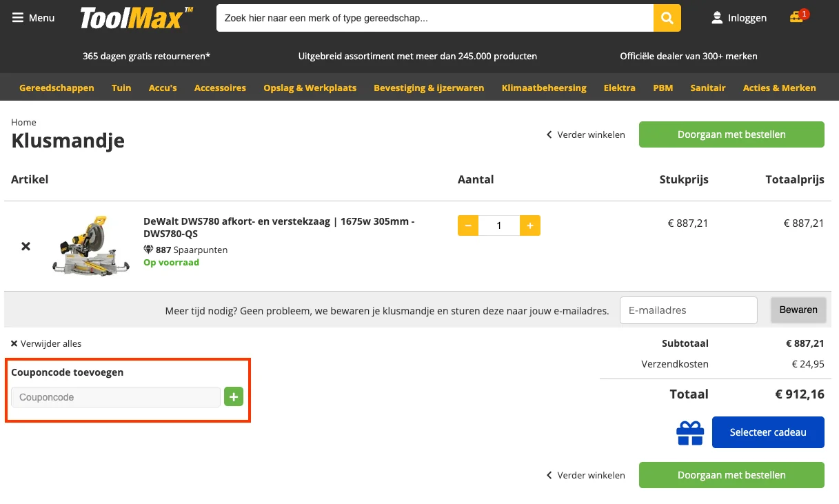Open the Acties & Merken menu
Screen dimensions: 839x504
pyautogui.click(x=779, y=88)
